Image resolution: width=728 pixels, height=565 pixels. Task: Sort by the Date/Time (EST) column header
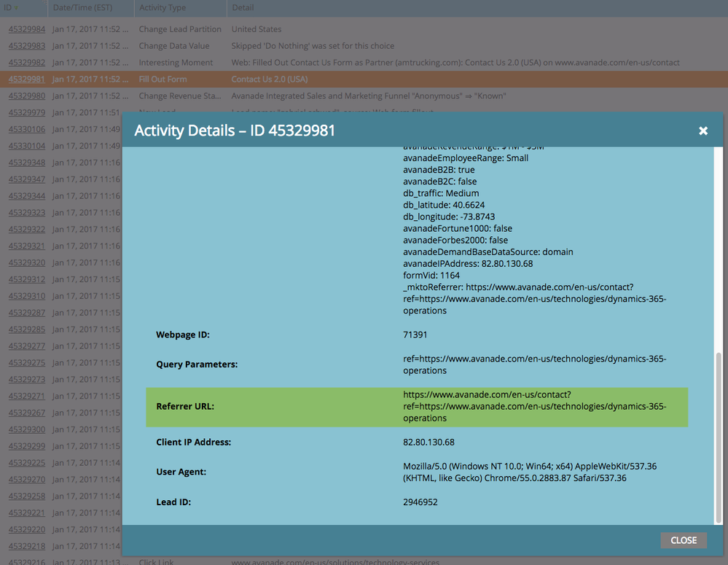[x=82, y=8]
